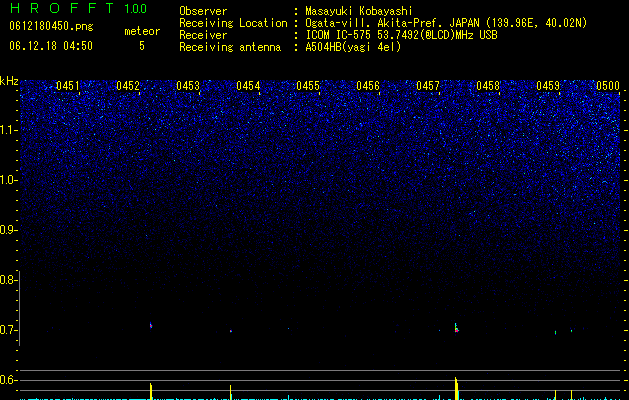Viewport: 629px width, 400px height.
Task: Click the HROFFT title text
Action: [62, 8]
